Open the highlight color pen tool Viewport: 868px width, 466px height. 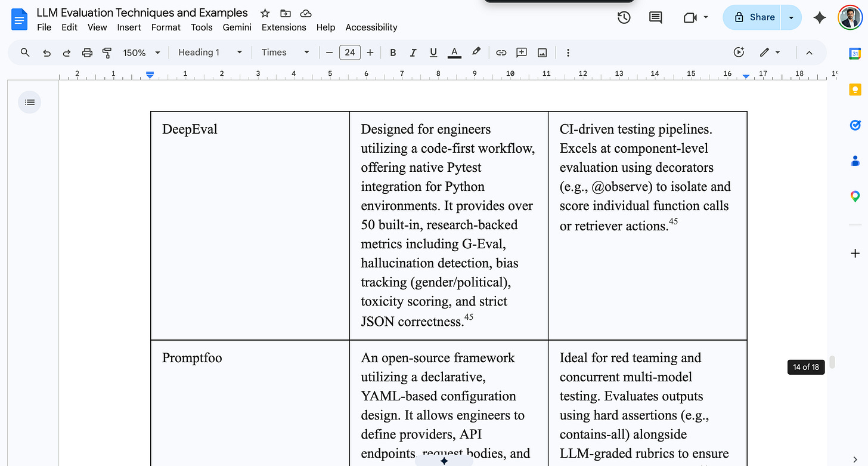click(476, 52)
